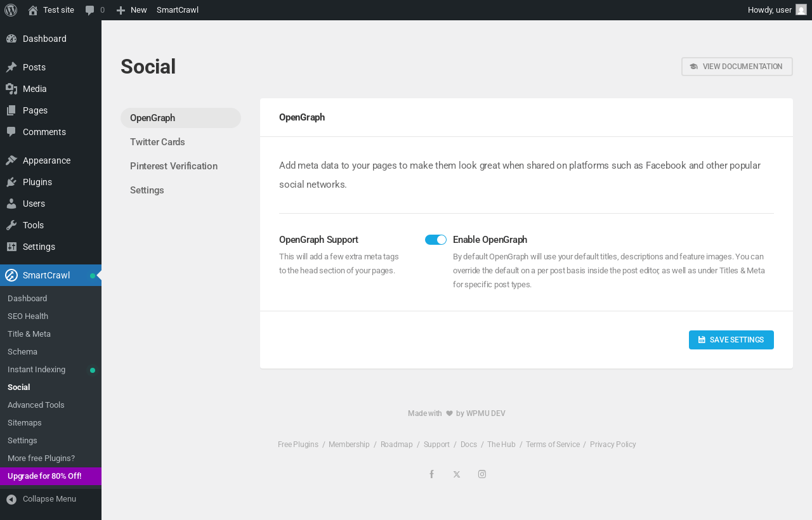Click the Dashboard gauge icon in sidebar
The width and height of the screenshot is (812, 520).
[x=11, y=39]
